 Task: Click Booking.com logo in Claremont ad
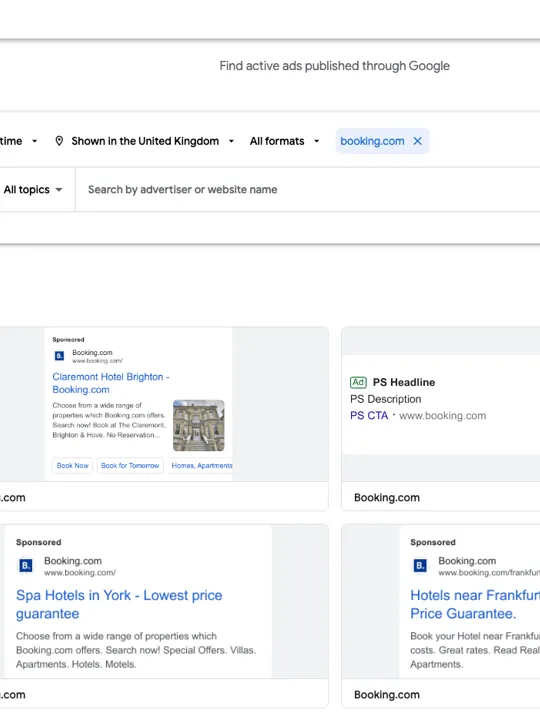(x=60, y=356)
